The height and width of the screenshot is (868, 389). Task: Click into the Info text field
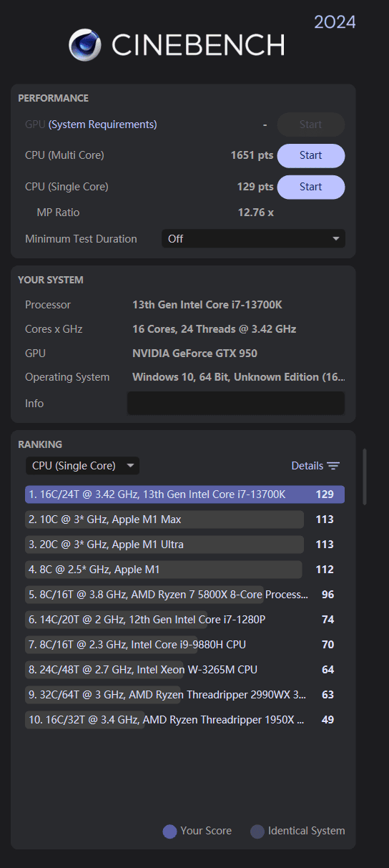tap(236, 404)
